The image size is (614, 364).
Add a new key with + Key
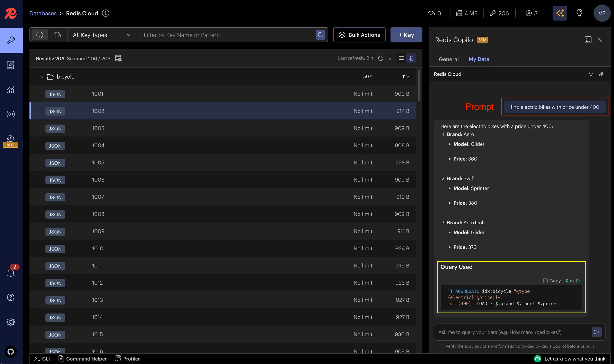[406, 35]
